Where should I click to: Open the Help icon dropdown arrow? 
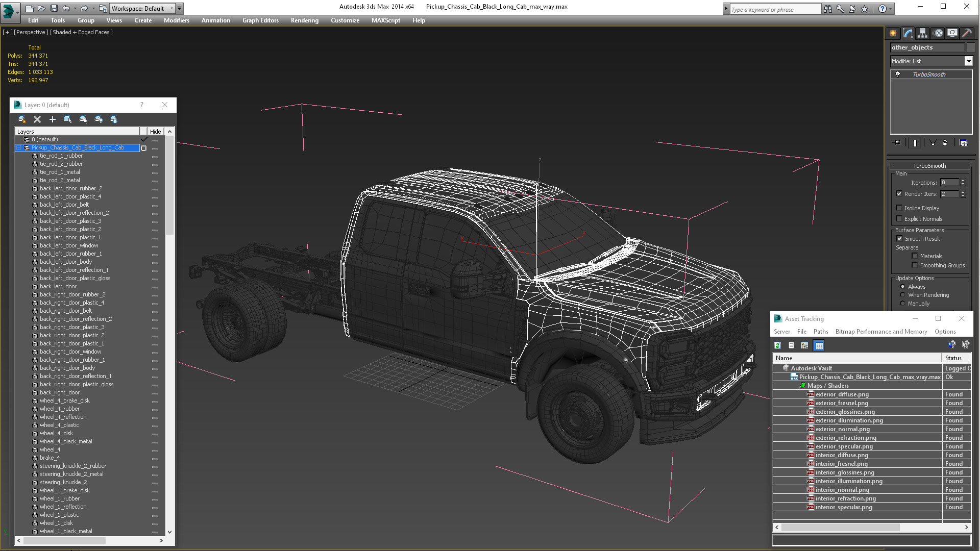[891, 9]
